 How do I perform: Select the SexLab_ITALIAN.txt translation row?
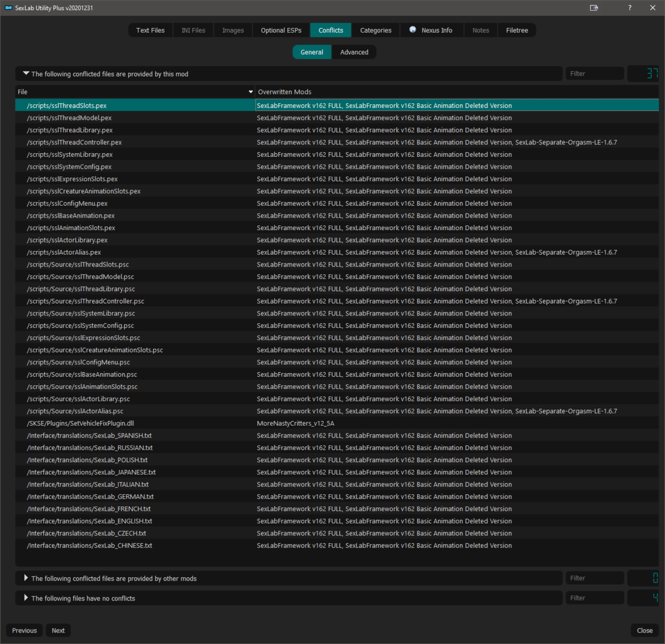(337, 484)
